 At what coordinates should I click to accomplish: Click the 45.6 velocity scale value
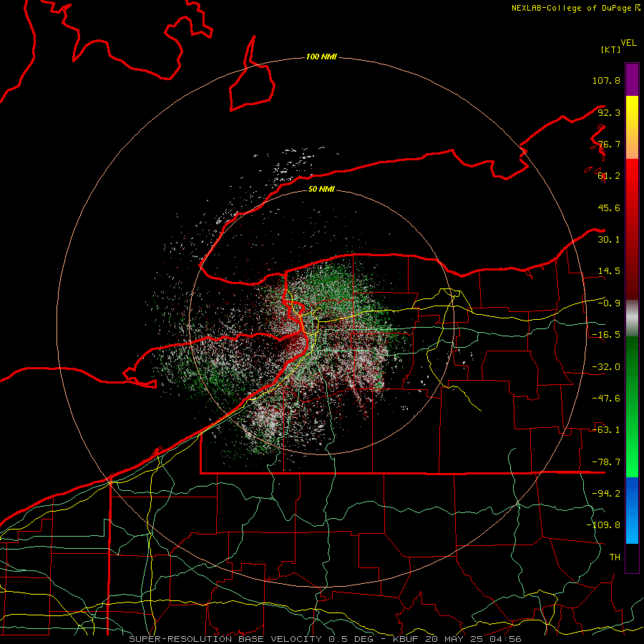click(x=609, y=208)
